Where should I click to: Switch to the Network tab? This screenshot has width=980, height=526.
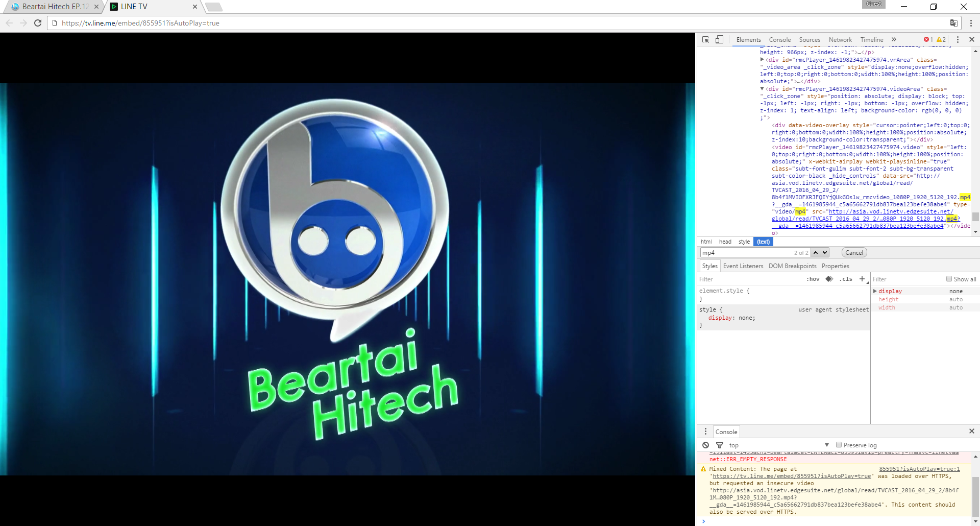click(x=840, y=40)
